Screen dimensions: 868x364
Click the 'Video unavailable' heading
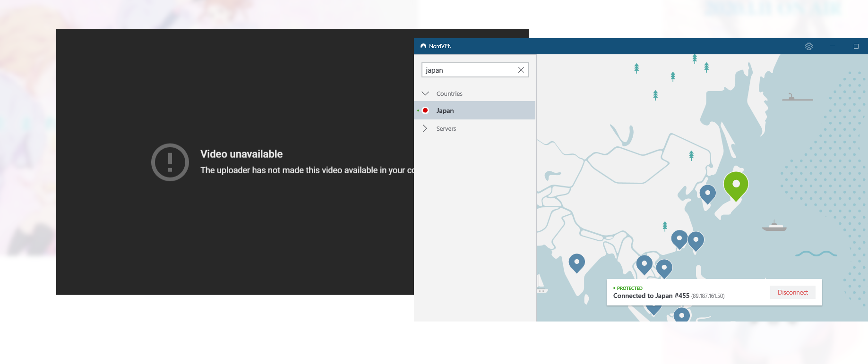point(241,154)
